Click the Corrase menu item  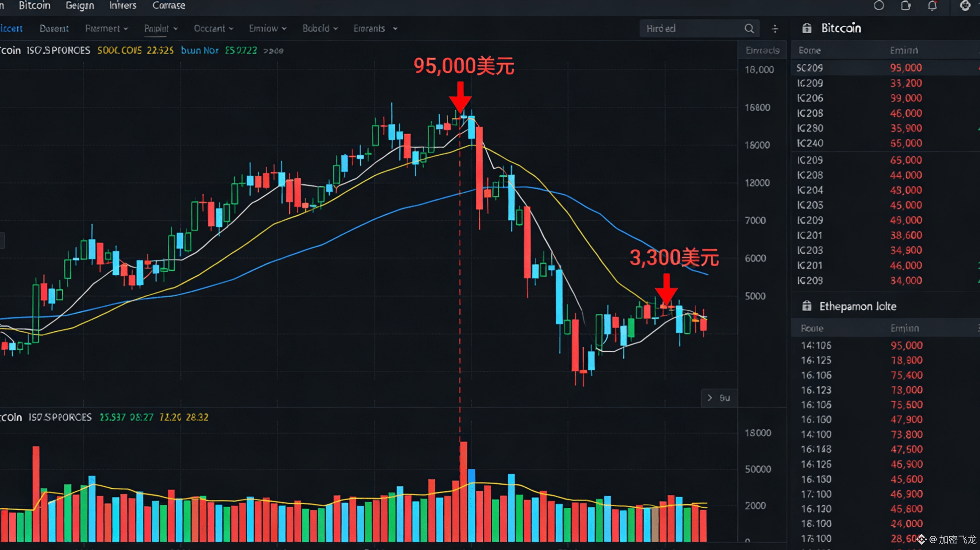169,6
